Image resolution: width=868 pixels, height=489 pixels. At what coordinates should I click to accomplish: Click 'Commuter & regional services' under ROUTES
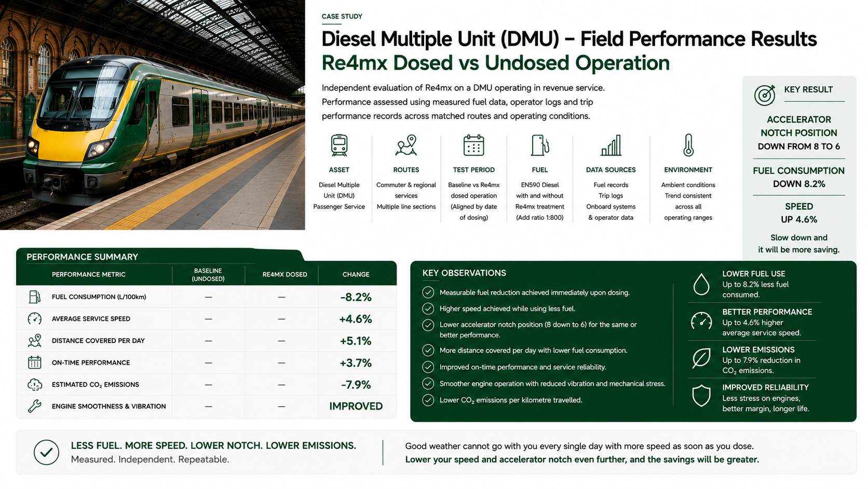[406, 190]
